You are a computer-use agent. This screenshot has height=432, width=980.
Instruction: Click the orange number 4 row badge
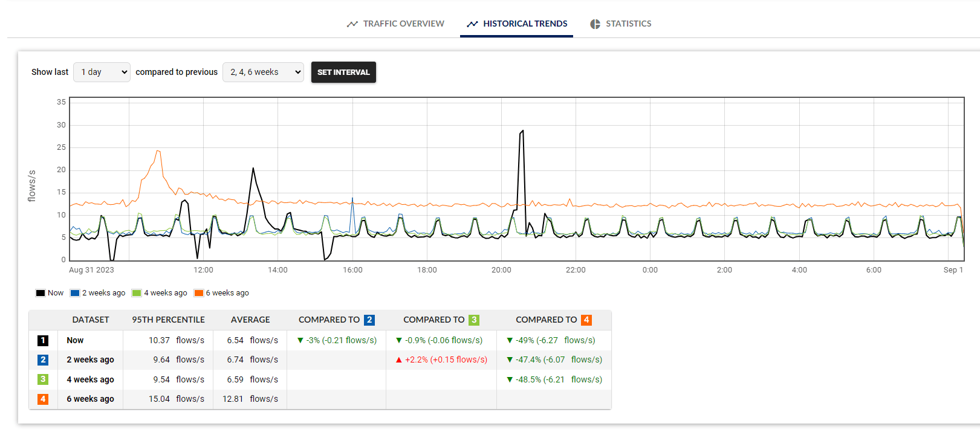43,399
